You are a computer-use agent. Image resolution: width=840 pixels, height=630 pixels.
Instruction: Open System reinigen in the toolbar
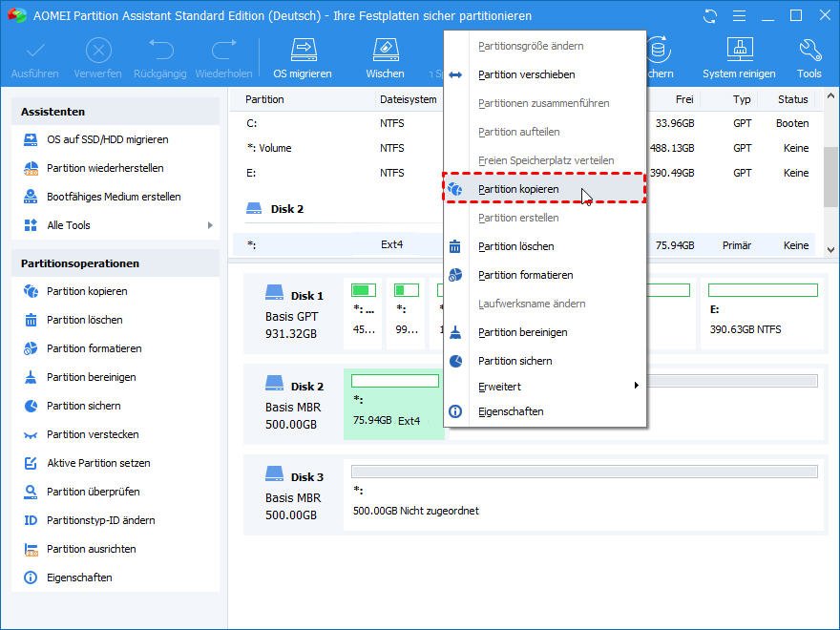(x=739, y=58)
